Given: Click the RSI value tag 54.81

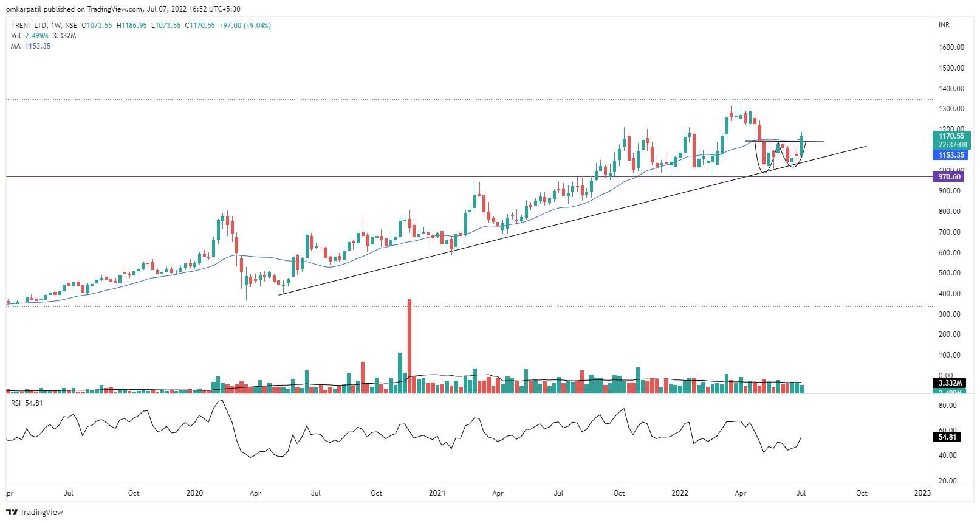Looking at the screenshot, I should tap(947, 437).
